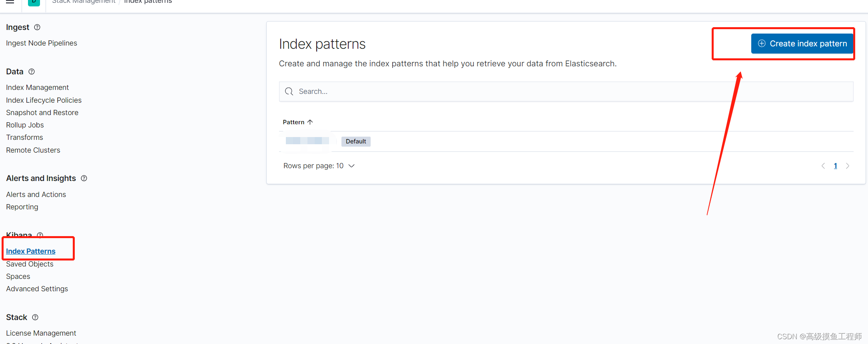Open Index Lifecycle Policies

44,100
